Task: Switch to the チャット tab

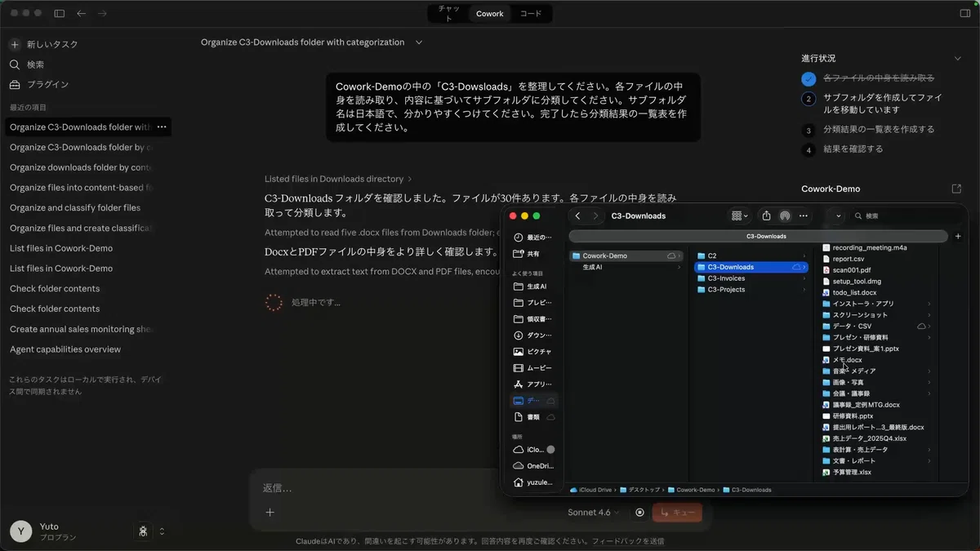Action: [x=449, y=13]
